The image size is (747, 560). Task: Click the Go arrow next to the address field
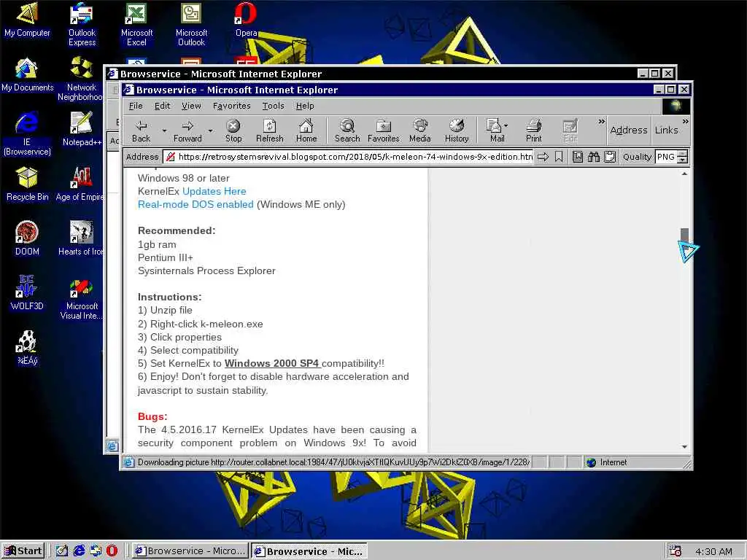pyautogui.click(x=543, y=157)
